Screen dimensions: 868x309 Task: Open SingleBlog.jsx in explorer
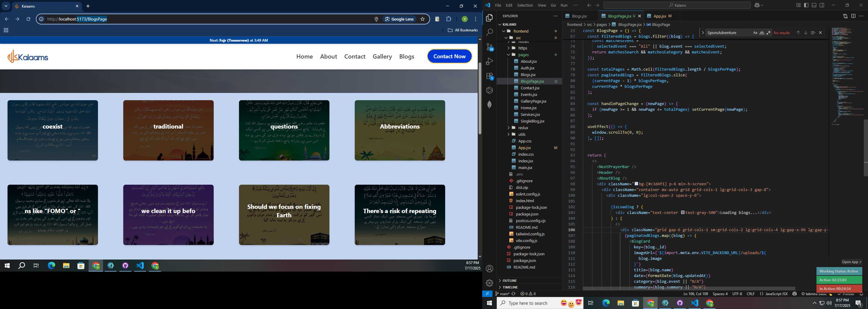point(532,121)
